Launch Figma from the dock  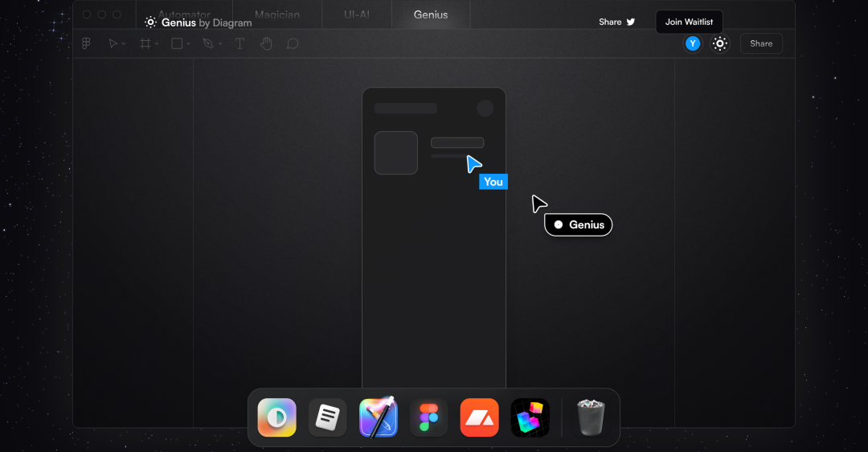coord(429,417)
